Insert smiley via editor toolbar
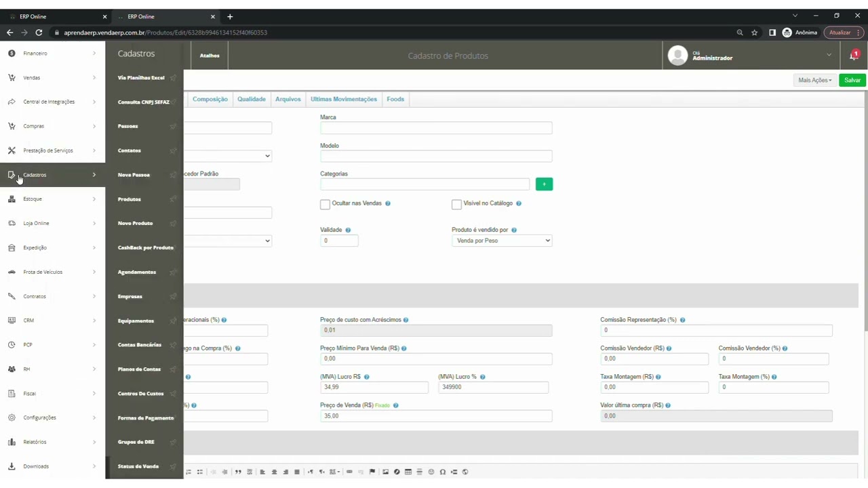Viewport: 868px width, 488px height. click(x=431, y=472)
